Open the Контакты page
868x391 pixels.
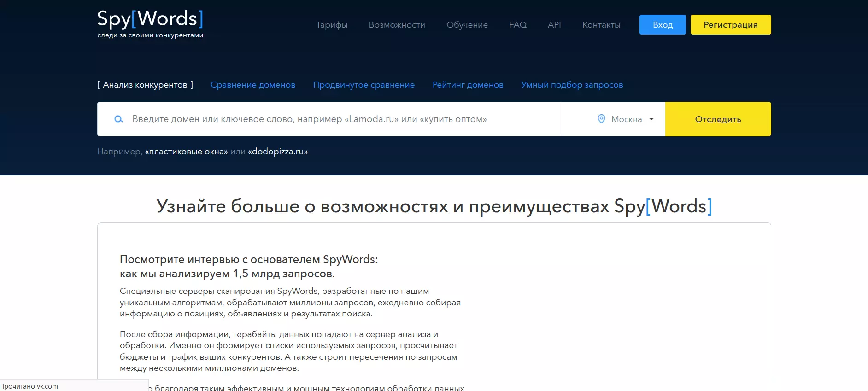601,25
